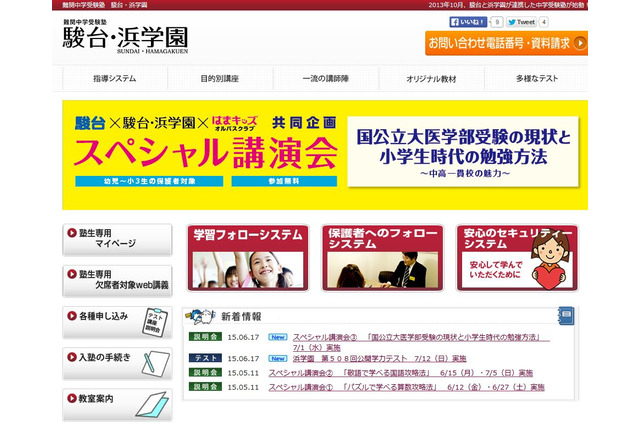
Task: Click the 説明会 tag on the スペシャル講演会③ row
Action: tap(205, 337)
